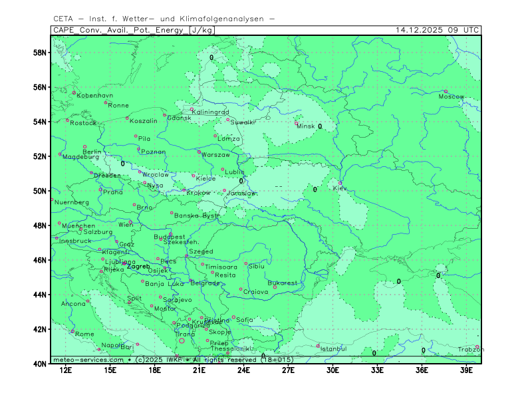Screen dimensions: 532x399
Task: Click the Moscow city marker circle
Action: [446, 91]
